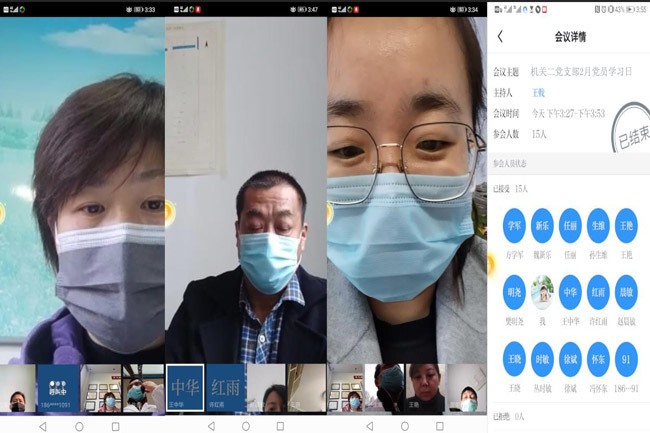This screenshot has height=433, width=650.
Task: Tap Android home key on 3:33 call screen
Action: 79,426
